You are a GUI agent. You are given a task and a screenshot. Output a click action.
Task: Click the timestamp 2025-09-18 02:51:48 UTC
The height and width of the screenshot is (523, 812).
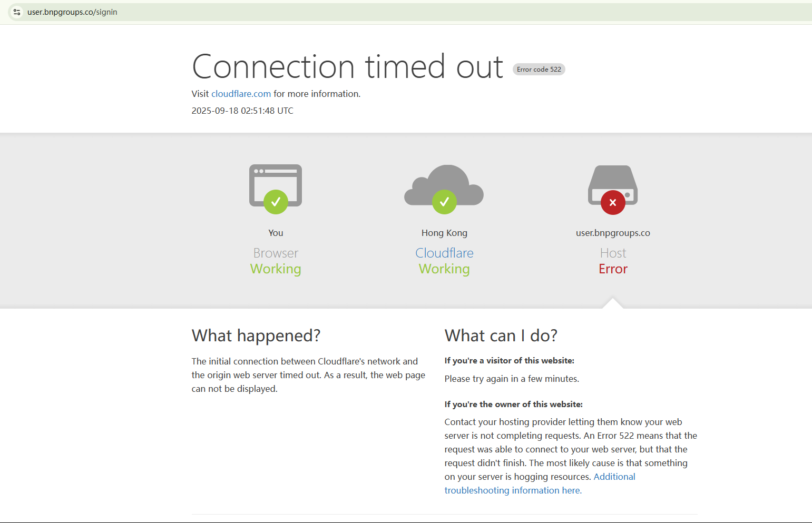(242, 111)
